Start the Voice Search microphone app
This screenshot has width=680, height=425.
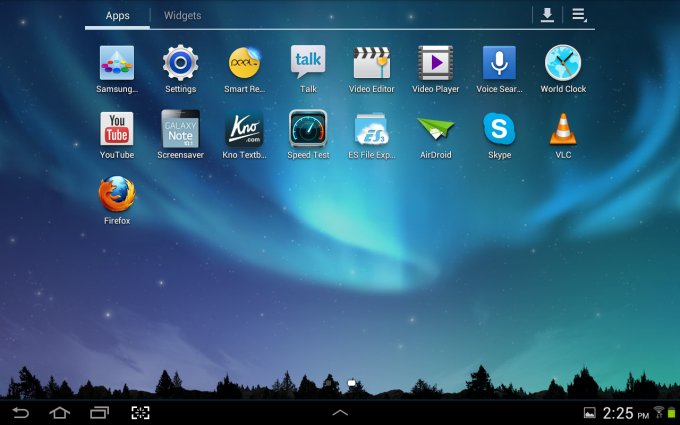click(499, 63)
